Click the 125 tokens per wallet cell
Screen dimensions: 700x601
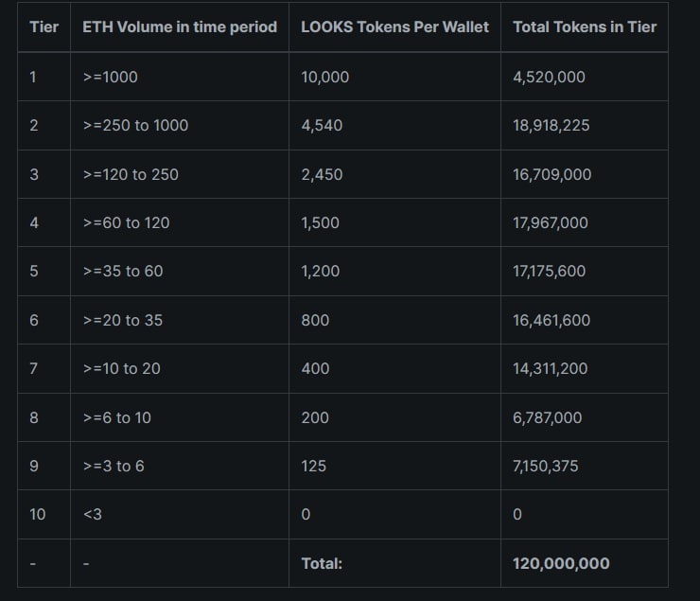click(x=394, y=467)
